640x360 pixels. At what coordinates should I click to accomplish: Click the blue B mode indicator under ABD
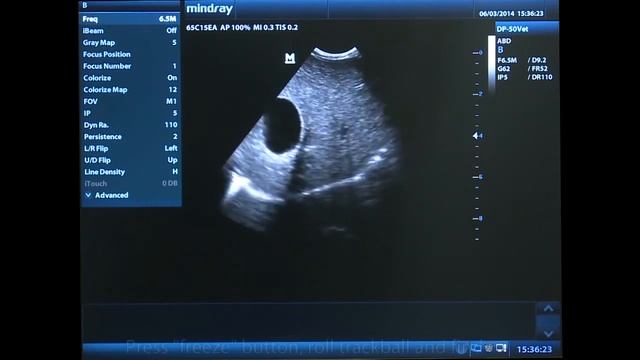click(500, 50)
